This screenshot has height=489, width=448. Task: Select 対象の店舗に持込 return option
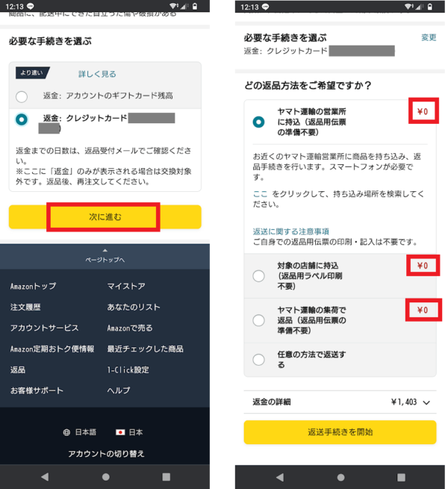(x=258, y=276)
